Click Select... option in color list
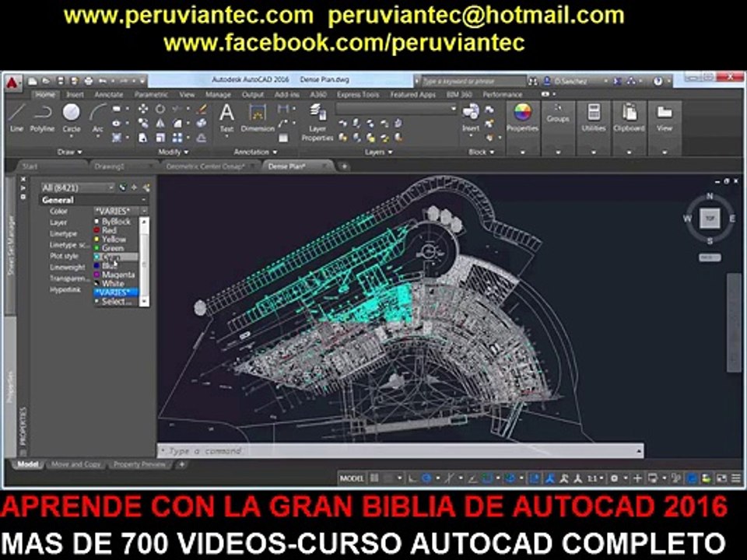This screenshot has height=560, width=747. coord(116,302)
